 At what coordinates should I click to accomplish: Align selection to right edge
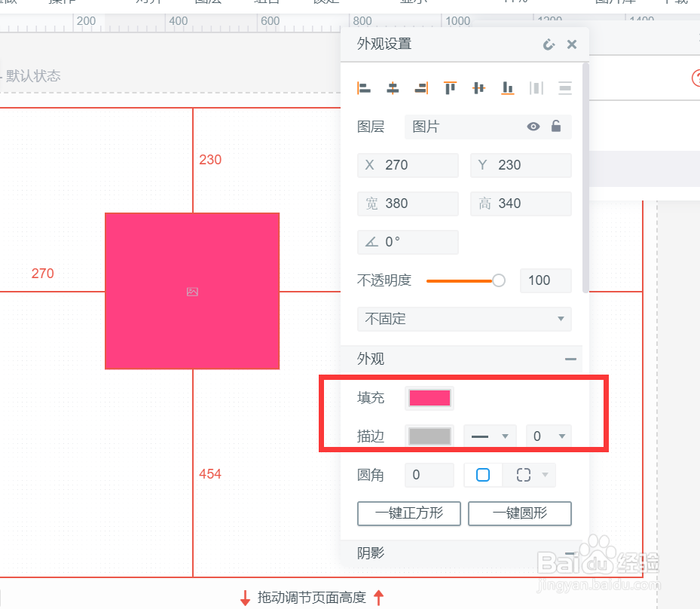421,88
